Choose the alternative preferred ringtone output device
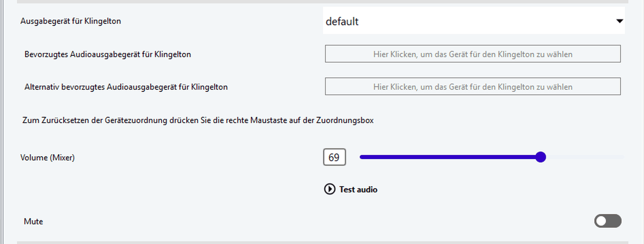 click(x=473, y=87)
